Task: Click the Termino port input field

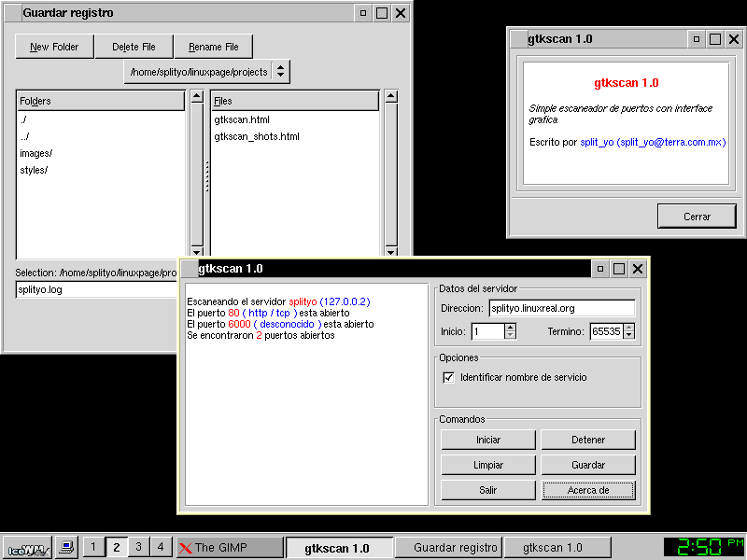Action: [x=606, y=331]
